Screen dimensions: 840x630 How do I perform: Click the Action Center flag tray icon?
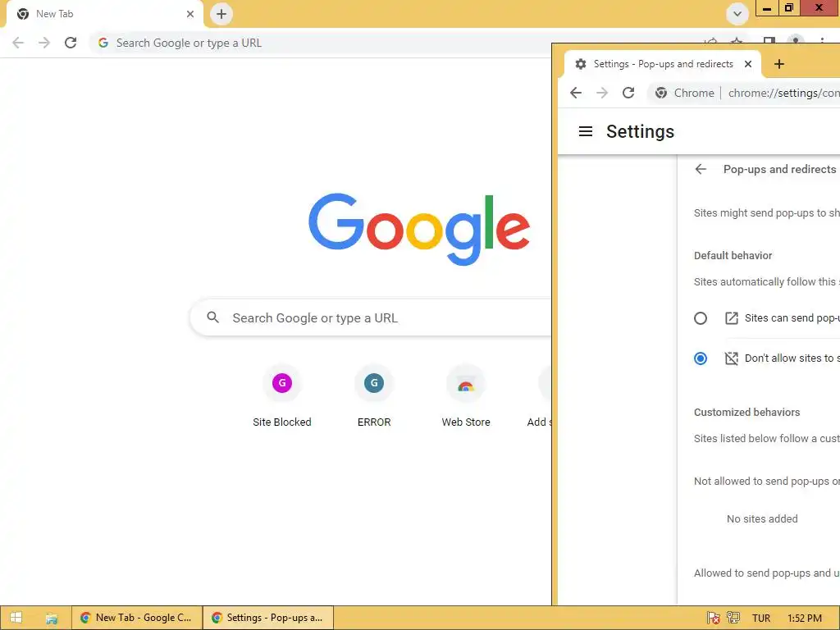tap(713, 619)
